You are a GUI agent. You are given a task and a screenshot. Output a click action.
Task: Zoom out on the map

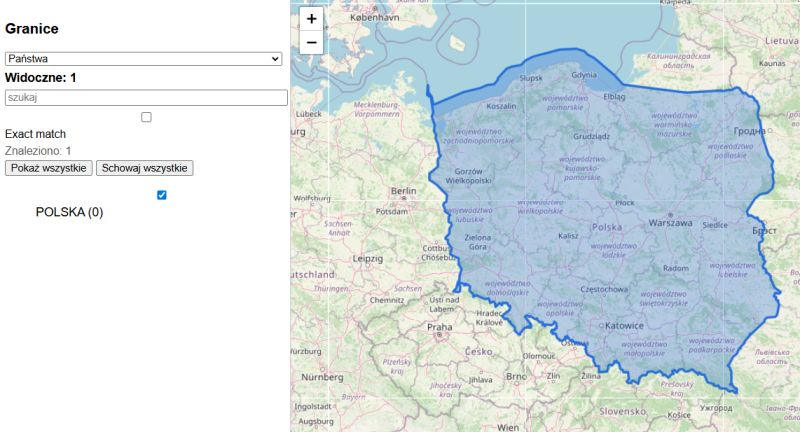tap(311, 42)
